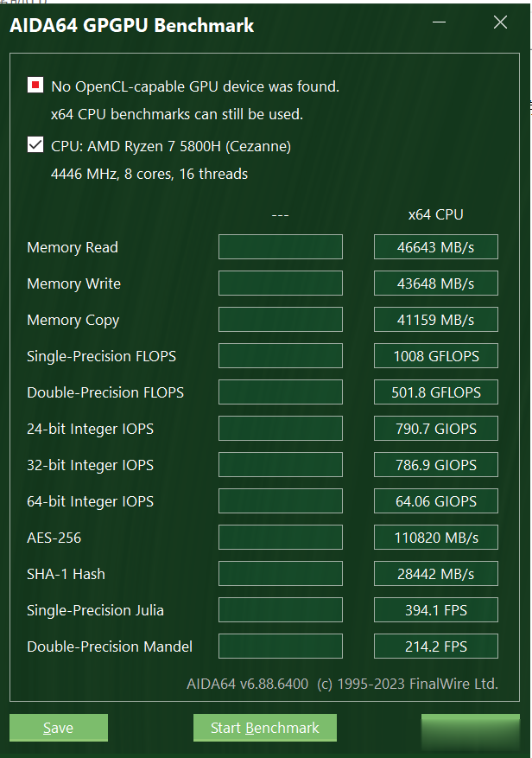The height and width of the screenshot is (758, 532).
Task: Click the Memory Read label
Action: [73, 247]
